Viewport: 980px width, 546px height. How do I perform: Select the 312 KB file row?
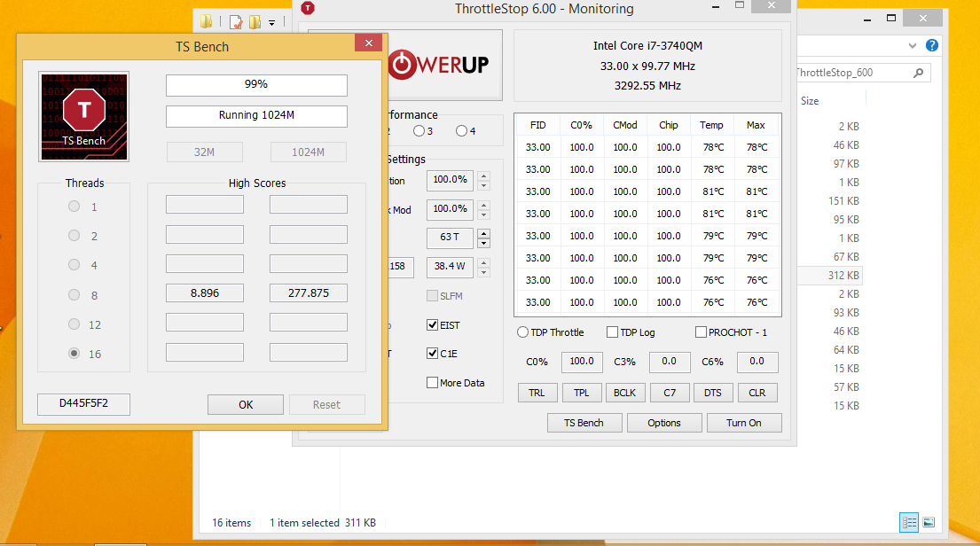pyautogui.click(x=831, y=276)
